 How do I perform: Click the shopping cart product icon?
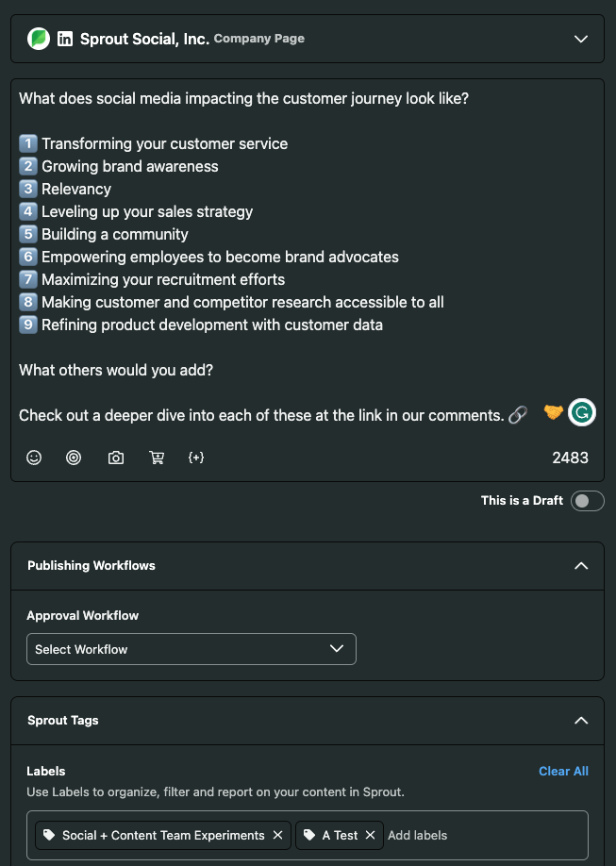157,458
